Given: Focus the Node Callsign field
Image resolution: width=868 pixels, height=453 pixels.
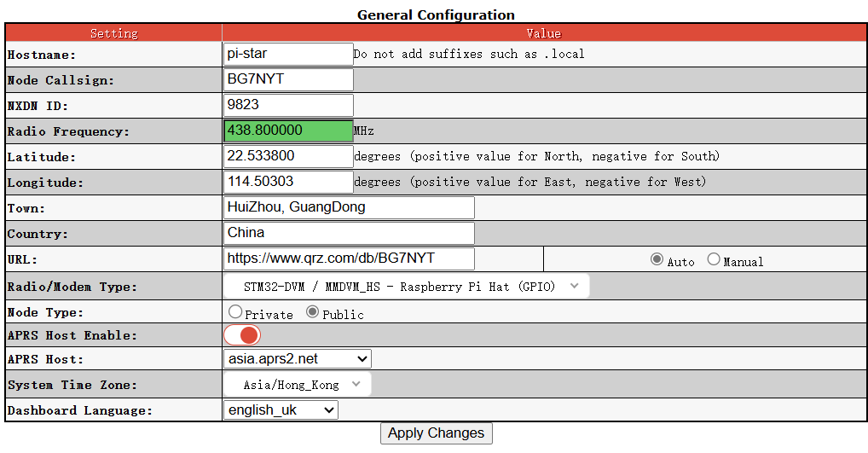Looking at the screenshot, I should tap(288, 79).
